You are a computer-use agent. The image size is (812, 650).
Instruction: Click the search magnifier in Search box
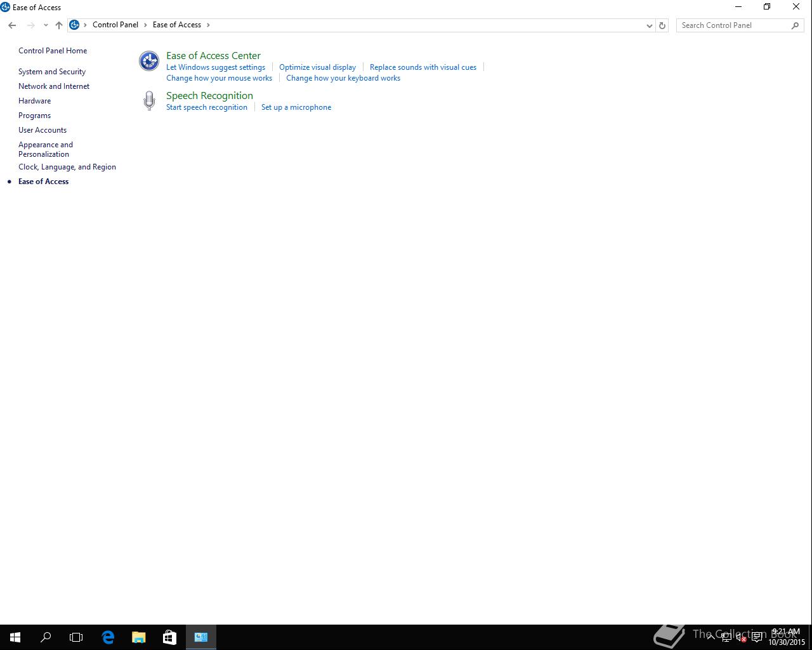[x=795, y=25]
